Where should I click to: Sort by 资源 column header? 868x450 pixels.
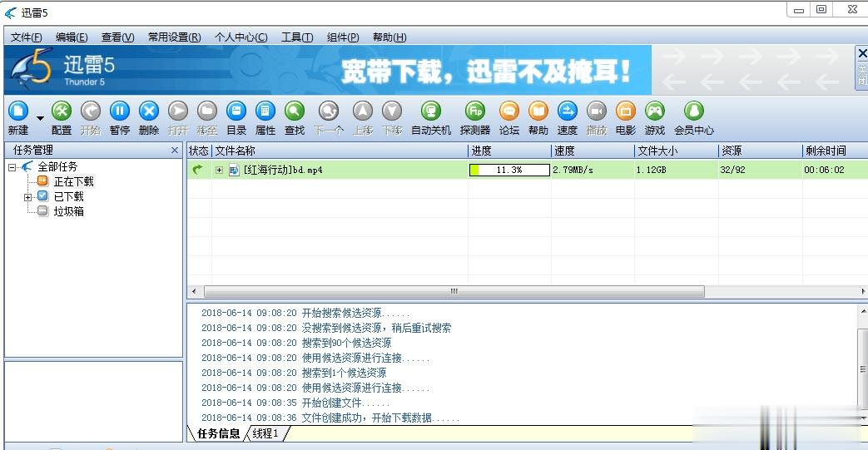coord(761,151)
